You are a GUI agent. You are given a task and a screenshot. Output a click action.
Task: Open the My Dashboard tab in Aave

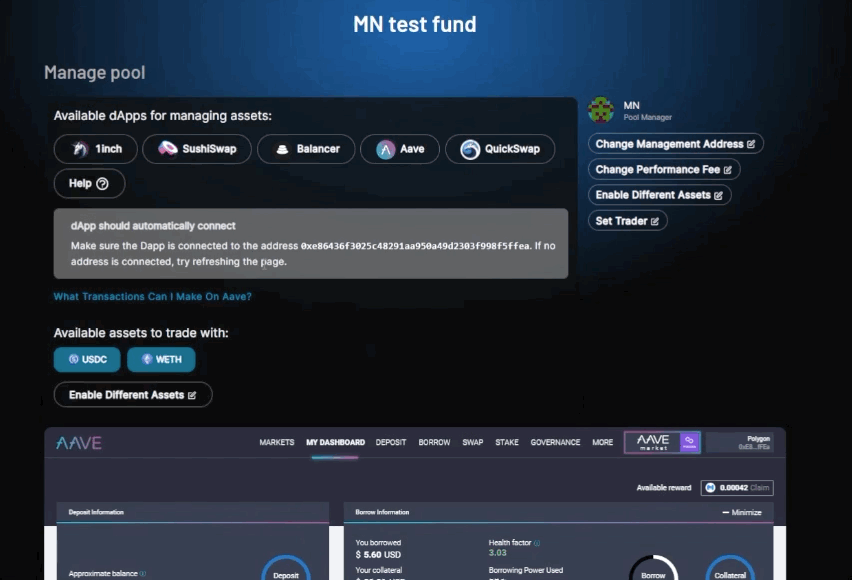coord(335,442)
